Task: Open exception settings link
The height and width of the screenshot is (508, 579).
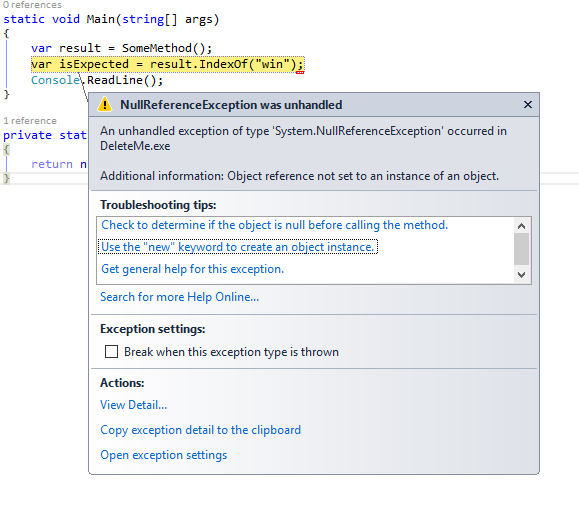Action: click(x=164, y=455)
